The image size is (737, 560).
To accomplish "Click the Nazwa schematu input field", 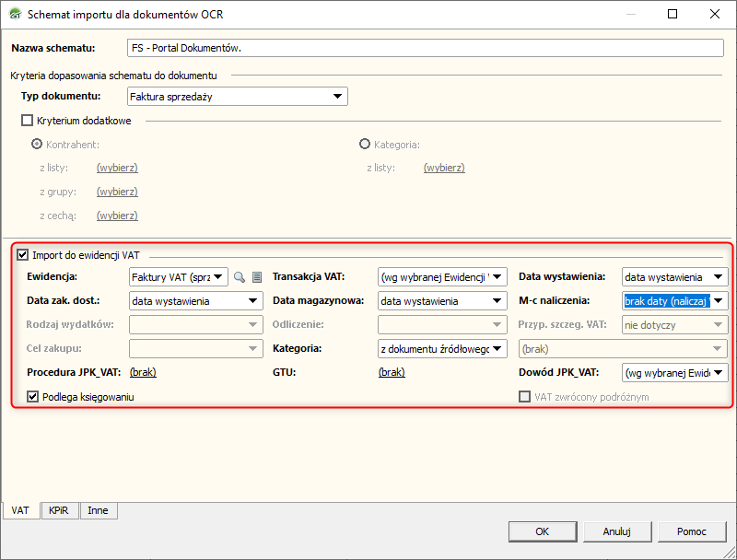I will [426, 48].
